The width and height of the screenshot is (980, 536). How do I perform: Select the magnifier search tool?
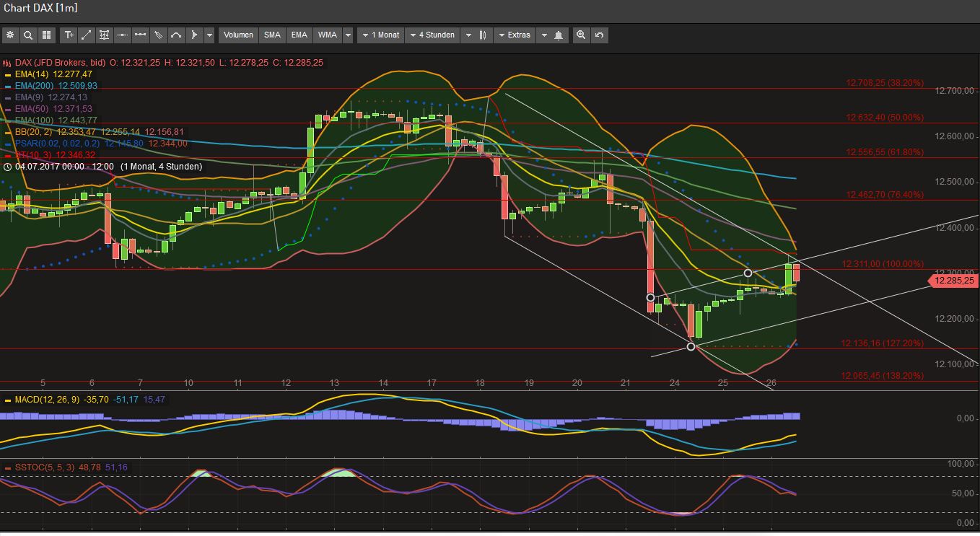coord(28,35)
